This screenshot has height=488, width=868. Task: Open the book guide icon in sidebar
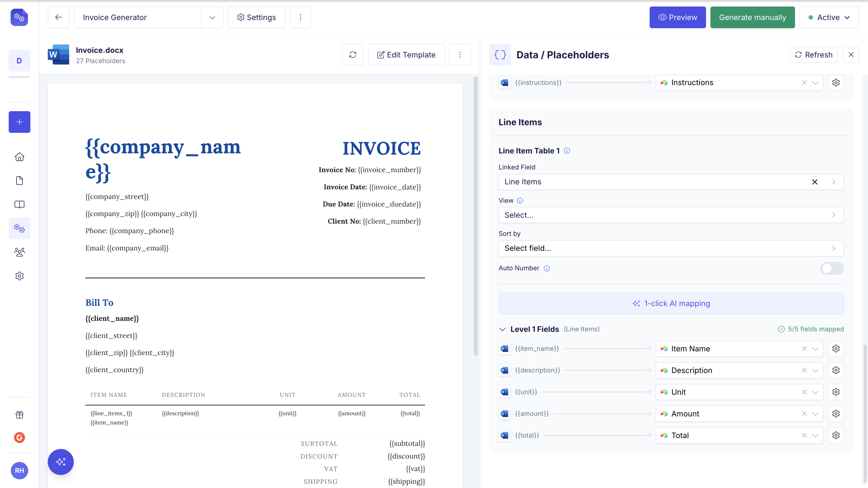click(x=19, y=204)
